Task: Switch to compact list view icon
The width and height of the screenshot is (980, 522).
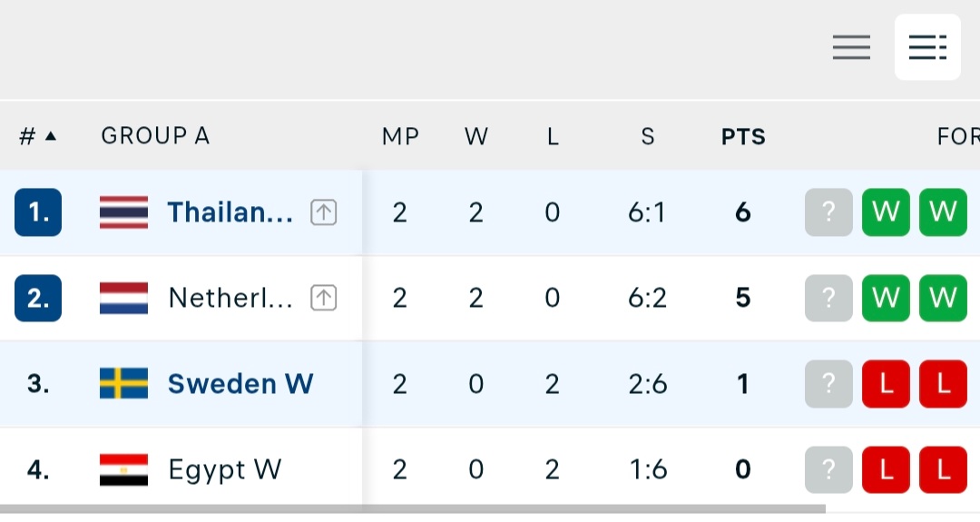Action: tap(851, 47)
